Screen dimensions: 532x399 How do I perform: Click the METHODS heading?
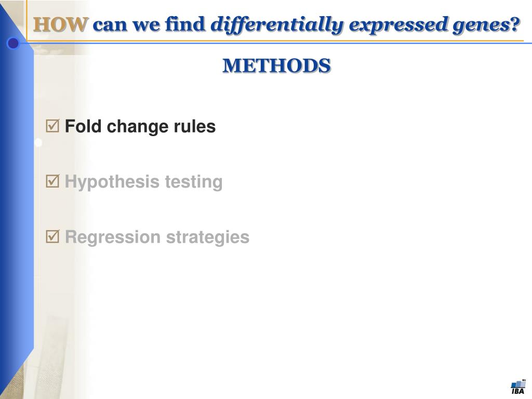pyautogui.click(x=276, y=66)
